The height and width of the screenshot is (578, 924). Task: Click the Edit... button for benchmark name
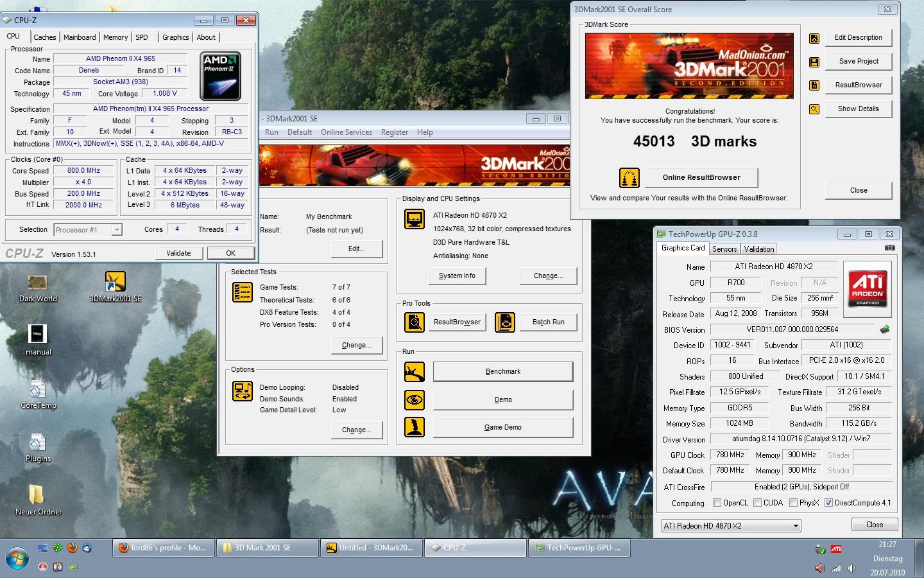coord(356,249)
